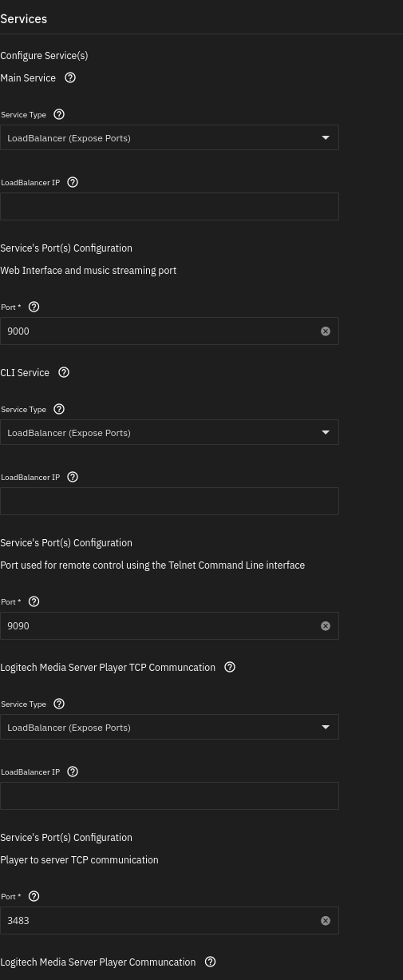Click Main Service LoadBalancer IP field
The height and width of the screenshot is (980, 403).
pyautogui.click(x=169, y=206)
